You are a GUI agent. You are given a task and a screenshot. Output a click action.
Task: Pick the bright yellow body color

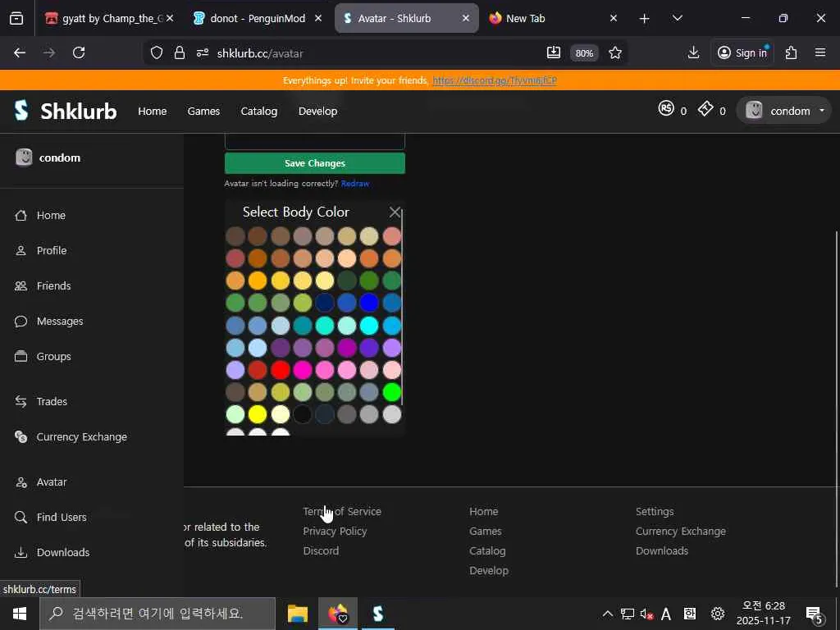tap(258, 414)
